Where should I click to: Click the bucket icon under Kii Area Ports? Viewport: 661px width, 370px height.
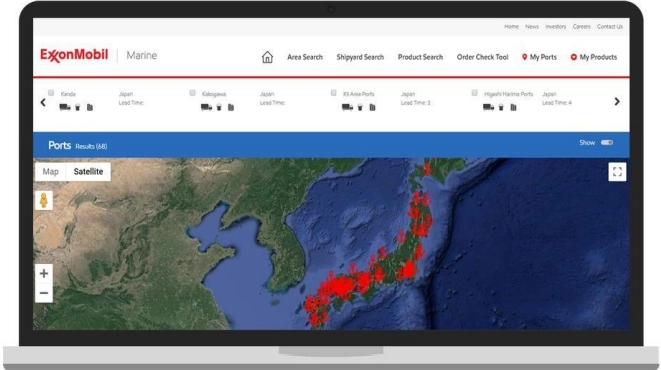coord(360,107)
